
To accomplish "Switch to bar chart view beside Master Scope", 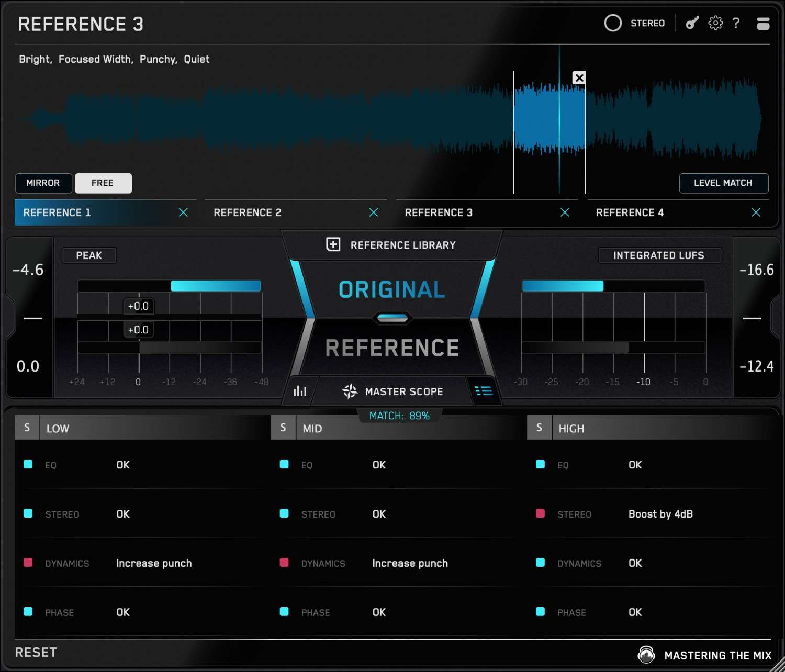I will tap(299, 391).
